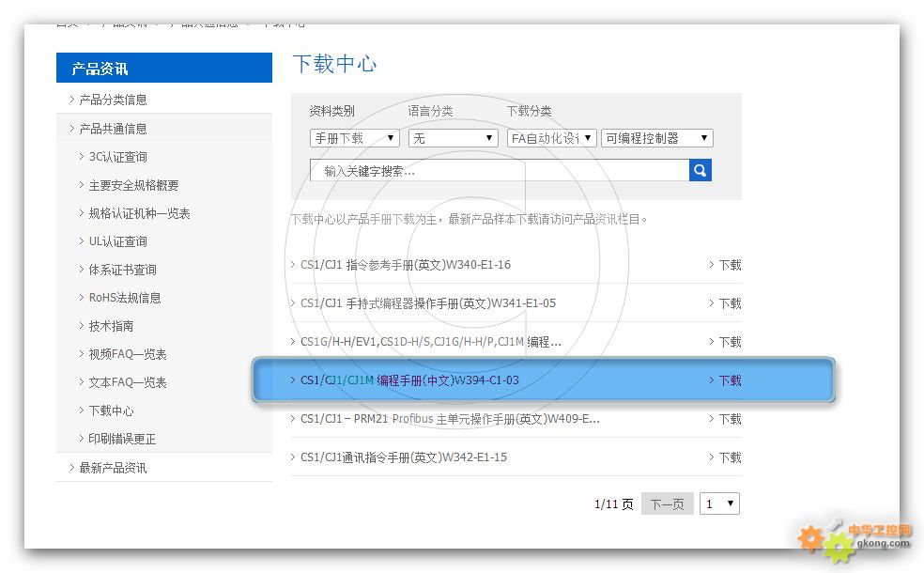Click the 下载中心 page heading
The width and height of the screenshot is (924, 573).
point(334,64)
